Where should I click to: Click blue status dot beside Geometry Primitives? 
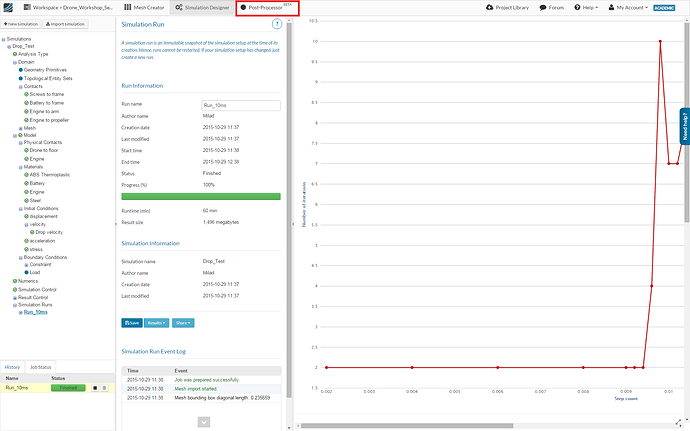(x=21, y=70)
